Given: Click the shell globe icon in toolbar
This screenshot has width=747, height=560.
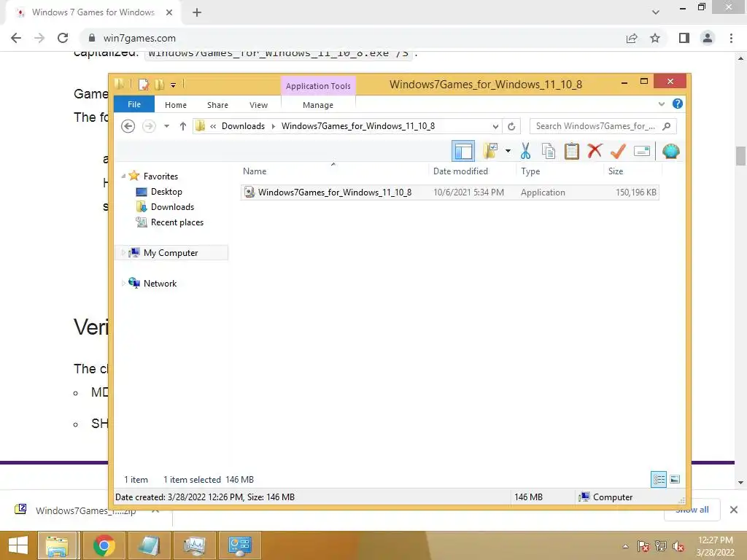Looking at the screenshot, I should (x=671, y=152).
